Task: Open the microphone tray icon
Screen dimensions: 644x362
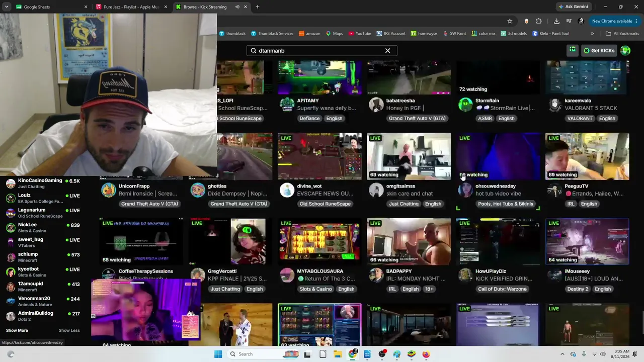Action: (584, 354)
